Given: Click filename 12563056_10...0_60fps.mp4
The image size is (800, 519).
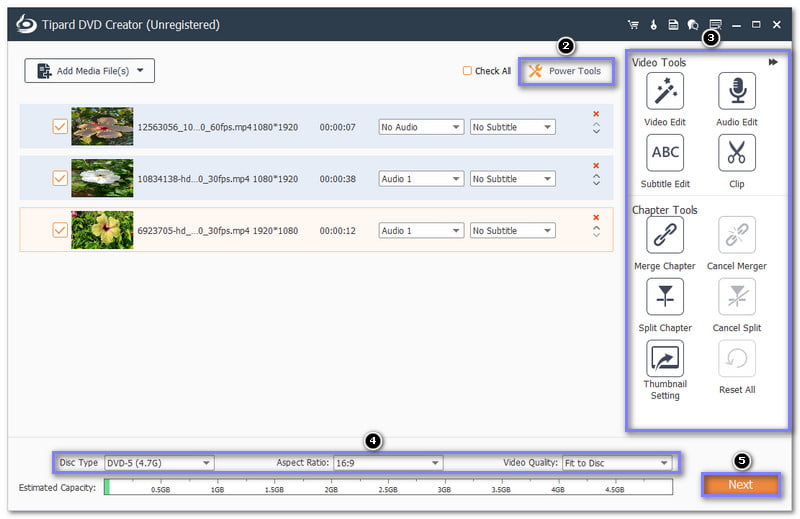Looking at the screenshot, I should pos(195,127).
